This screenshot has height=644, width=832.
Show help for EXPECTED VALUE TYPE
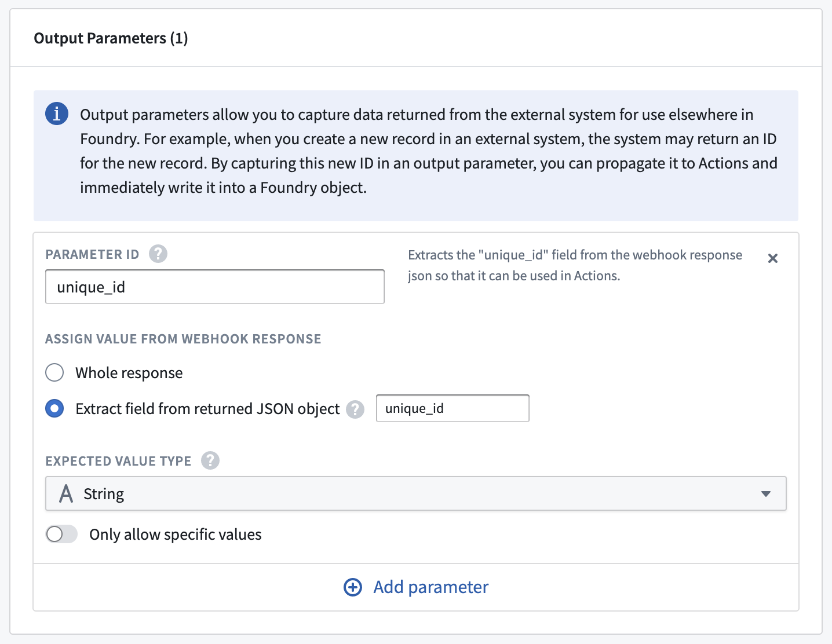pyautogui.click(x=210, y=460)
